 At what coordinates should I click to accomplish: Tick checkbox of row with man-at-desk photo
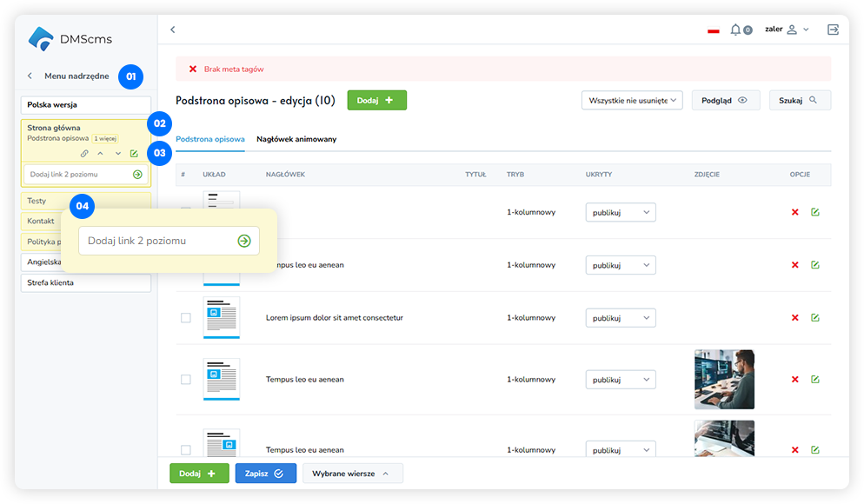coord(185,380)
